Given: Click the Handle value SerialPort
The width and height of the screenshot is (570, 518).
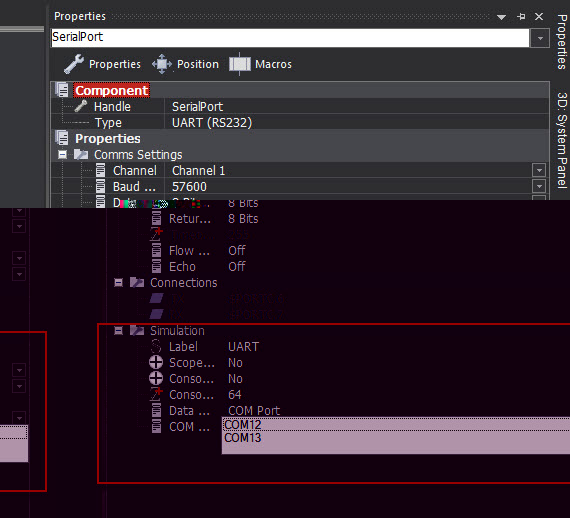Looking at the screenshot, I should (197, 107).
